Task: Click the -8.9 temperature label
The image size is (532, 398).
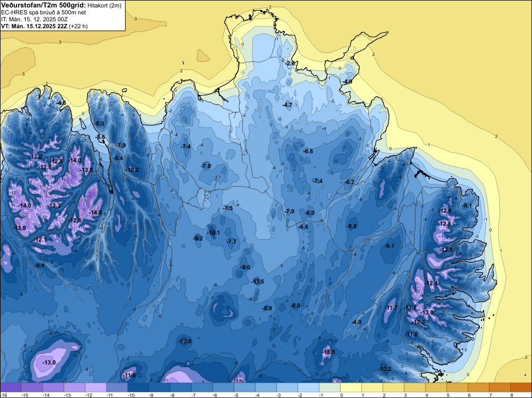Action: [x=267, y=308]
